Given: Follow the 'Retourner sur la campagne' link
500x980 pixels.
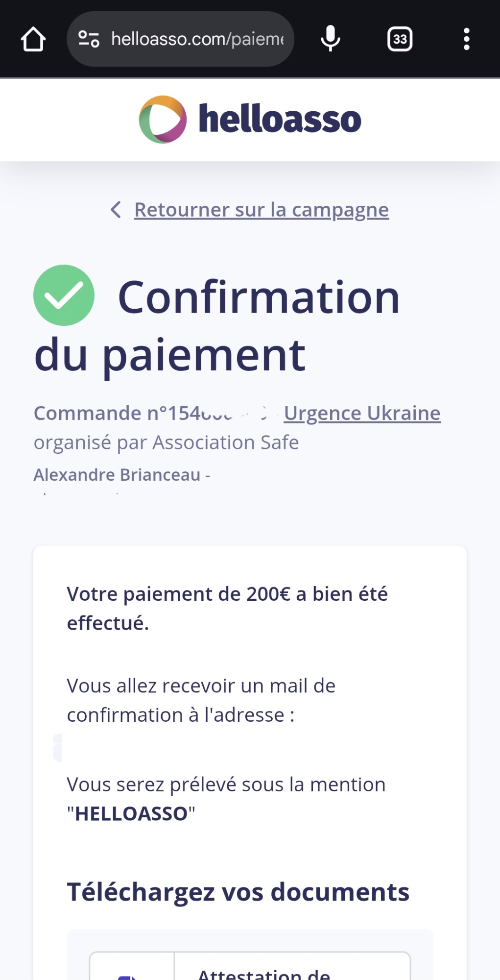Looking at the screenshot, I should pos(262,210).
